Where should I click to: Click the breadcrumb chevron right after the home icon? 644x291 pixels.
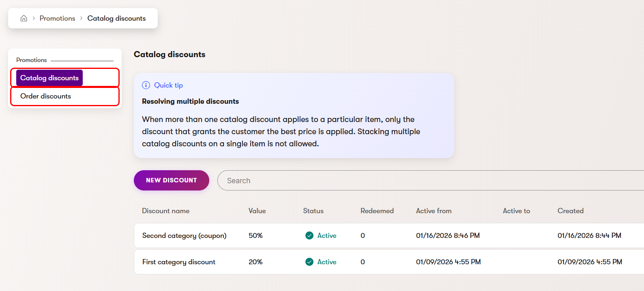coord(34,18)
